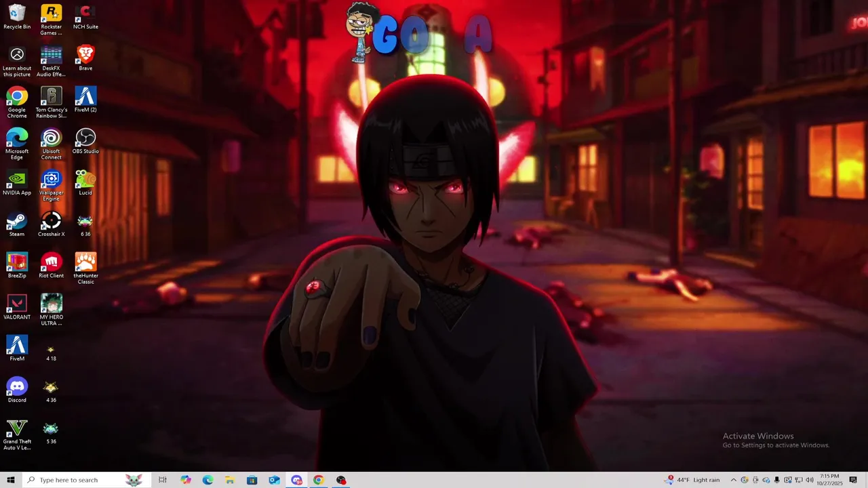Image resolution: width=868 pixels, height=488 pixels.
Task: Open Task View from the taskbar
Action: pos(163,480)
